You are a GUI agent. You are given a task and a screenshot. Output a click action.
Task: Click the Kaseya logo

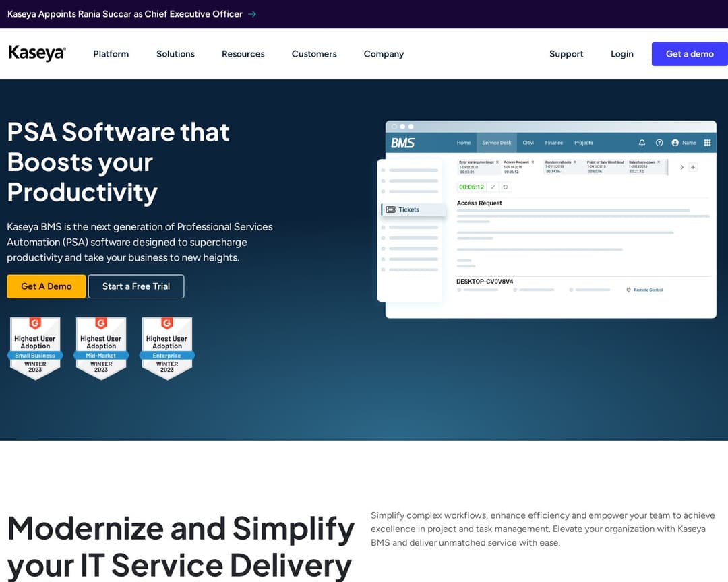click(x=37, y=53)
